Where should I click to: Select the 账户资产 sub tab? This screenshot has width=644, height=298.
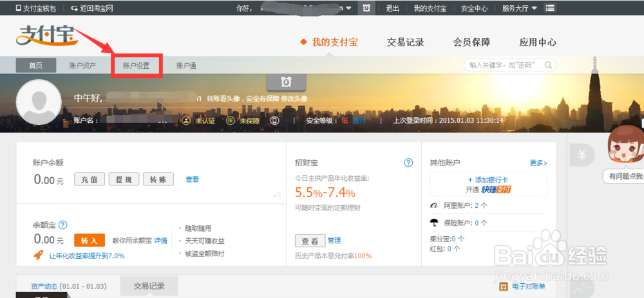(82, 65)
